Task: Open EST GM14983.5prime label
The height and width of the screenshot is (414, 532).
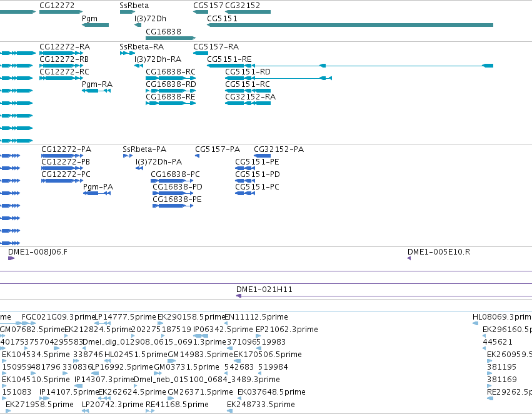Action: pos(200,355)
